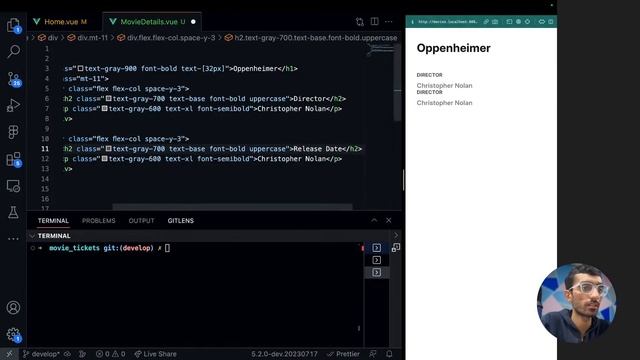640x360 pixels.
Task: Open the Testing beaker view
Action: 13,212
